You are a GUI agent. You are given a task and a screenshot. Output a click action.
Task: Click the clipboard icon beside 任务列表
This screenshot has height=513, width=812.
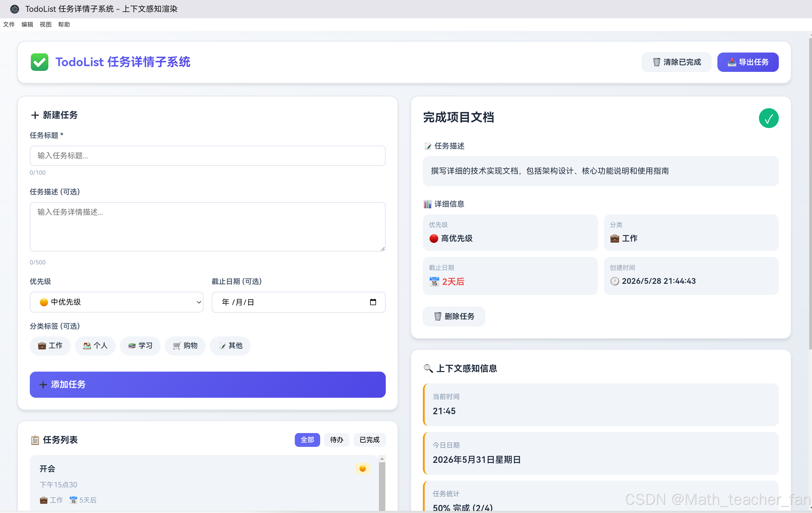[35, 440]
